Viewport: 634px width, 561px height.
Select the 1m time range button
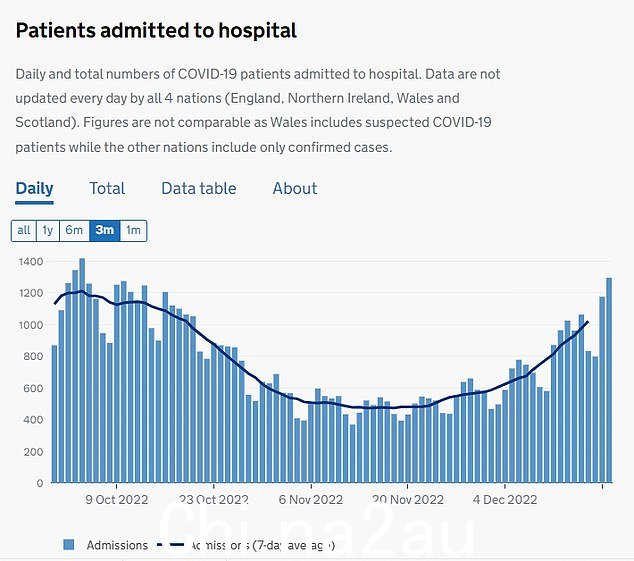click(x=133, y=231)
